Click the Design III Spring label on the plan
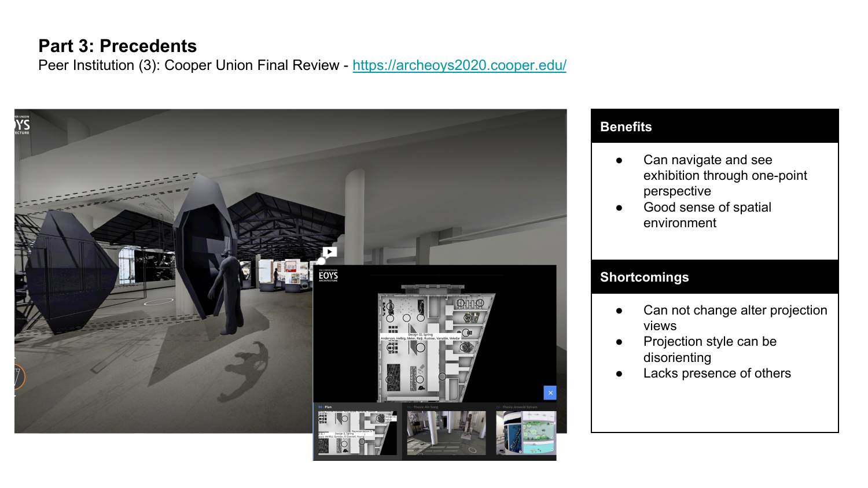Viewport: 868px width, 488px height. (421, 335)
